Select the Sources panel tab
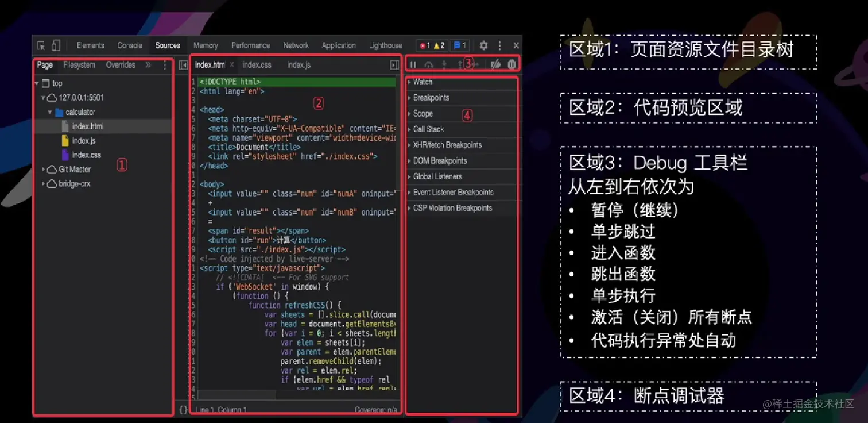The width and height of the screenshot is (868, 423). 168,45
